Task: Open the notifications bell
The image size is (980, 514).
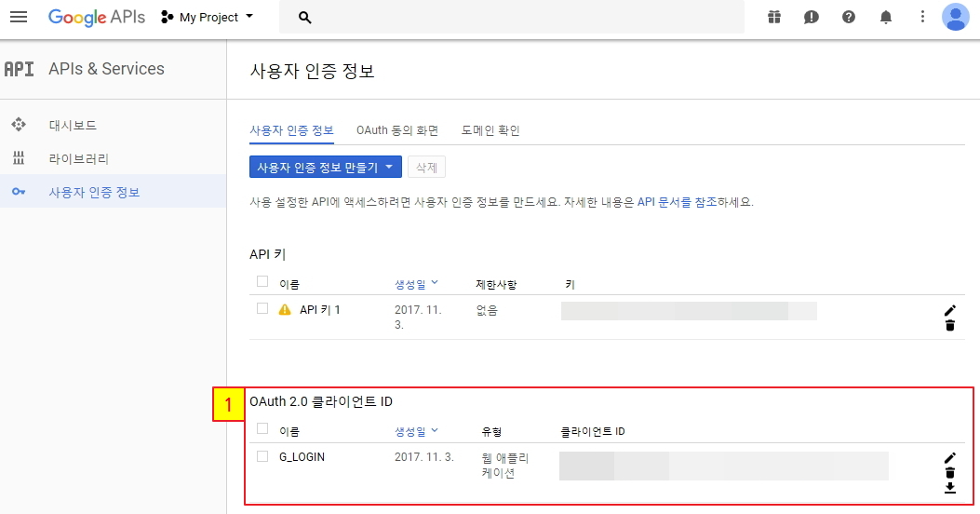Action: (x=886, y=17)
